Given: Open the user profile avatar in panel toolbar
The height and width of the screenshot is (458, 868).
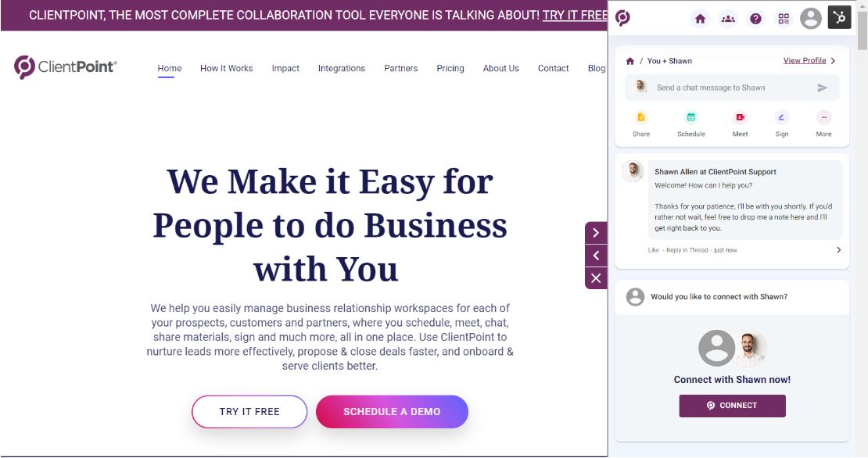Looking at the screenshot, I should 810,18.
